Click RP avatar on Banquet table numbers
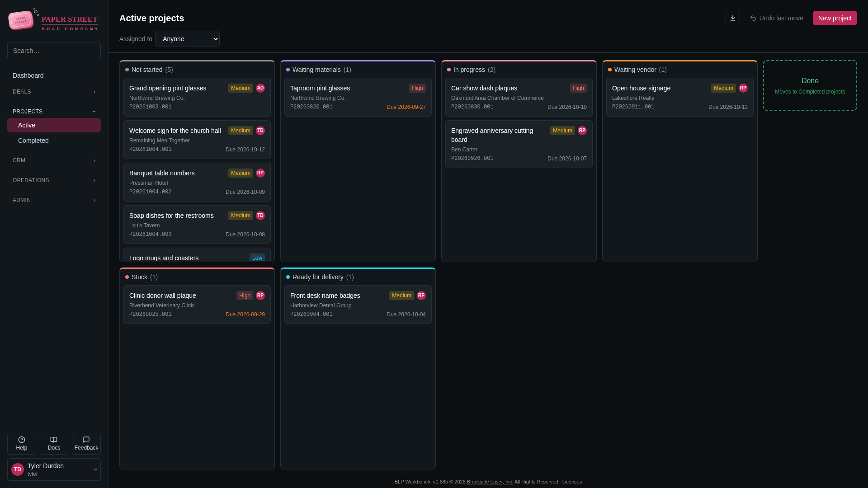 260,173
